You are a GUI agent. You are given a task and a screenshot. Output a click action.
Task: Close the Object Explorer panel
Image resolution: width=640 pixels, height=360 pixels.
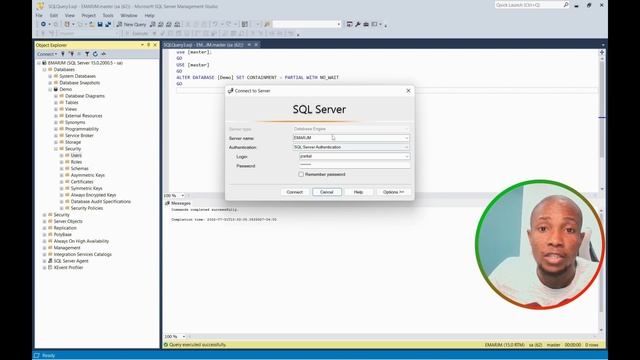point(155,45)
